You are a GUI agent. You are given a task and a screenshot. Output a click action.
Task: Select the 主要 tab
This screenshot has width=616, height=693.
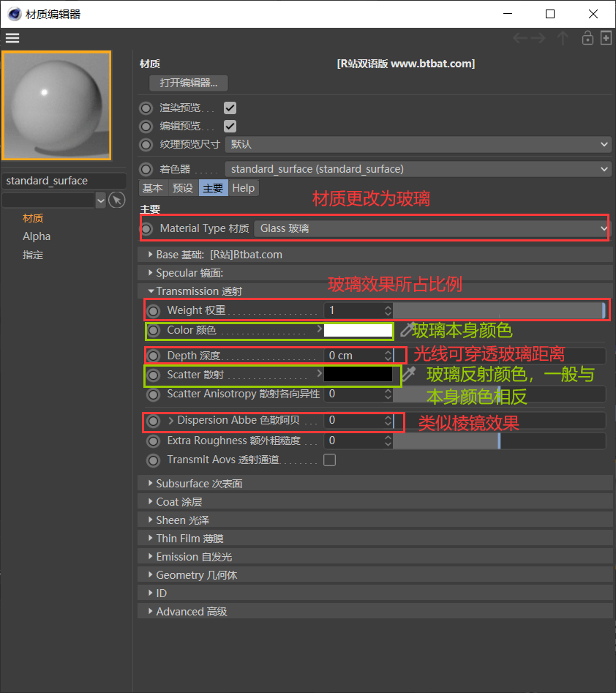coord(214,188)
